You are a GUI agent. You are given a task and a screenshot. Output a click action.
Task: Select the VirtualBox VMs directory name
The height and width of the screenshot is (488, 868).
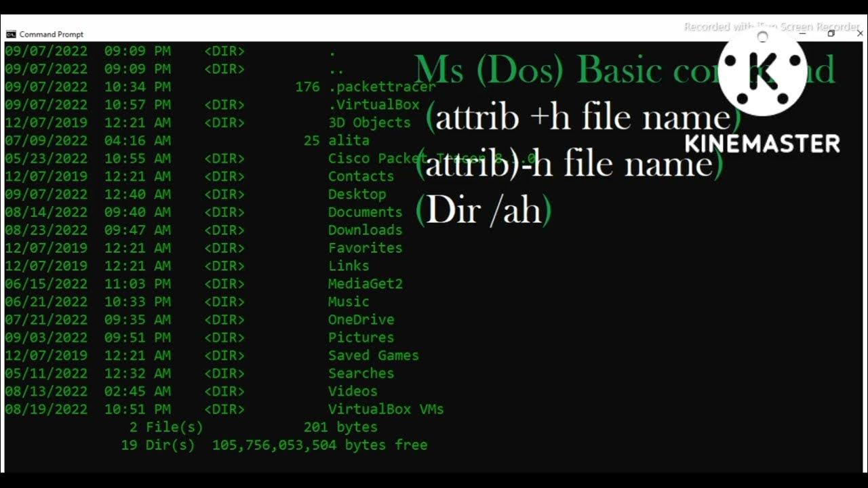386,409
